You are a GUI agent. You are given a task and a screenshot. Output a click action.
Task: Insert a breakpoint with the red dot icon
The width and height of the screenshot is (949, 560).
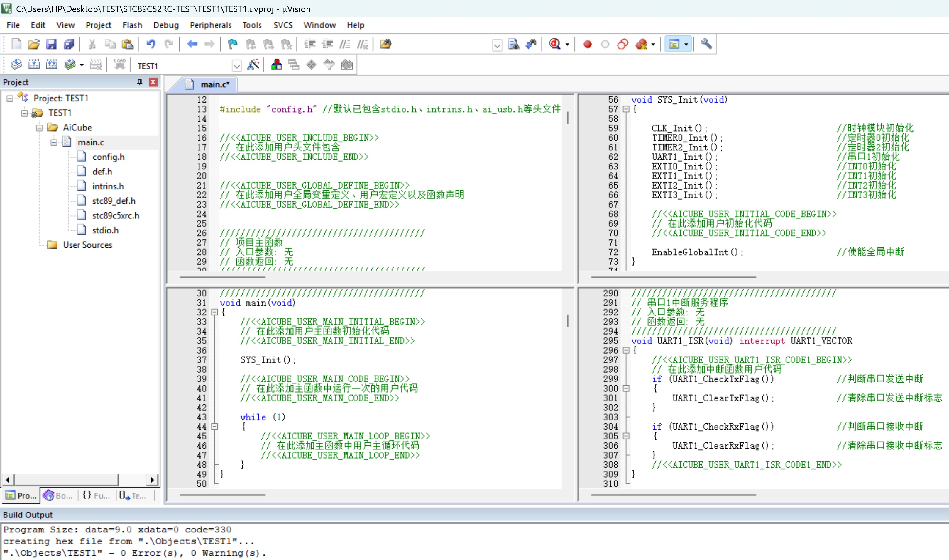[587, 44]
